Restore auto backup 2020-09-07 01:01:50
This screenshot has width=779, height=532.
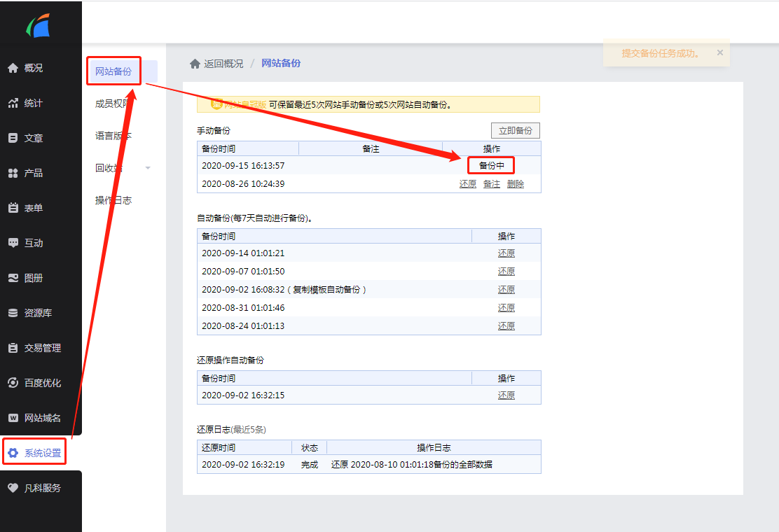coord(506,272)
